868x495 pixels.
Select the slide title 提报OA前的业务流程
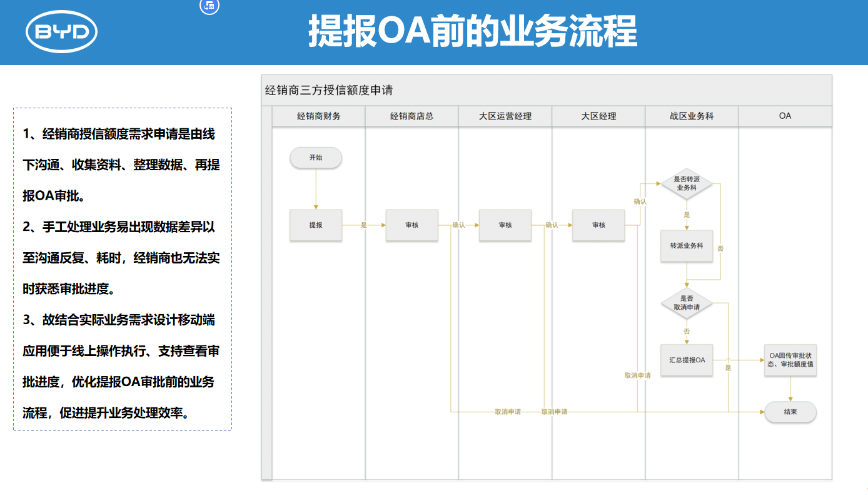point(473,31)
